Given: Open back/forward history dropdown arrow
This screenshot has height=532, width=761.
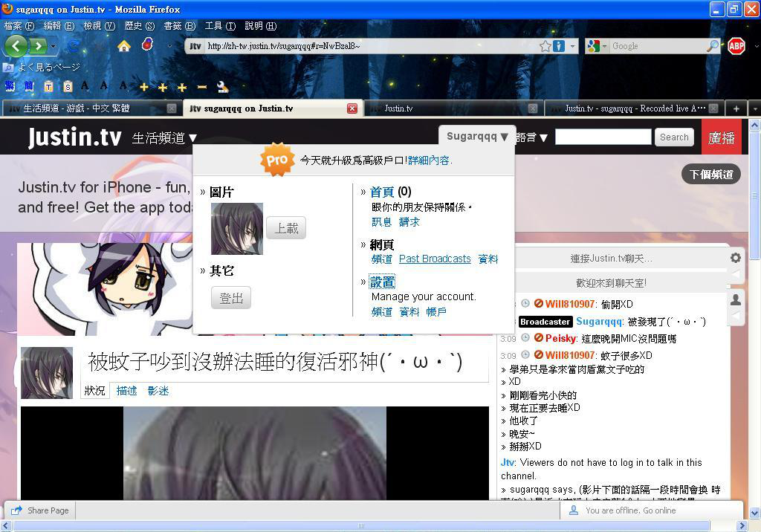Looking at the screenshot, I should click(54, 47).
